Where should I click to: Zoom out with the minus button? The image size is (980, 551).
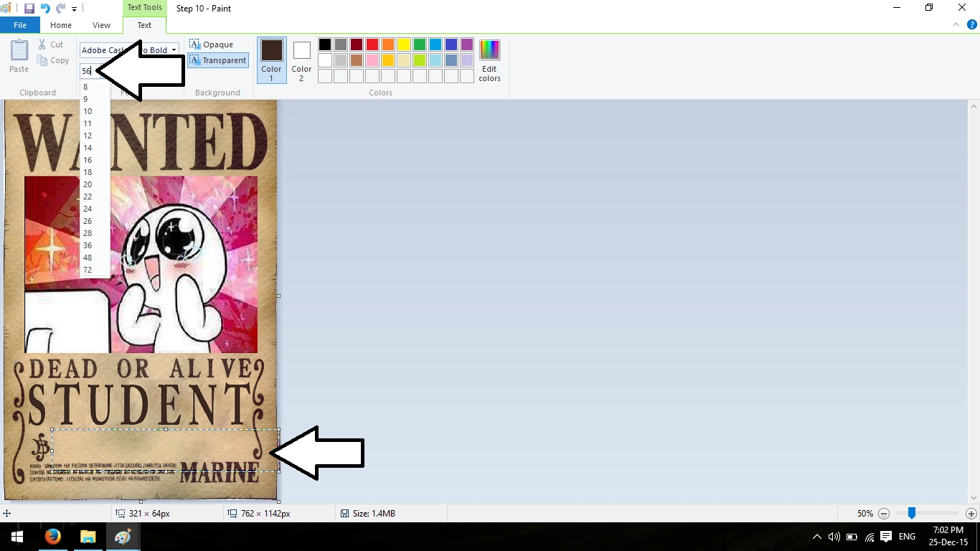pos(884,514)
